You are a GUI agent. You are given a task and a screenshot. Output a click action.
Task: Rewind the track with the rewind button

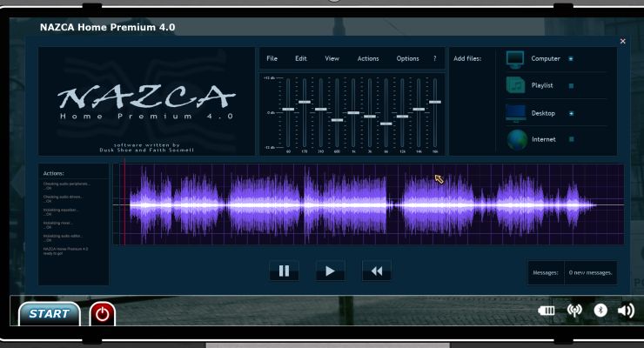point(377,271)
